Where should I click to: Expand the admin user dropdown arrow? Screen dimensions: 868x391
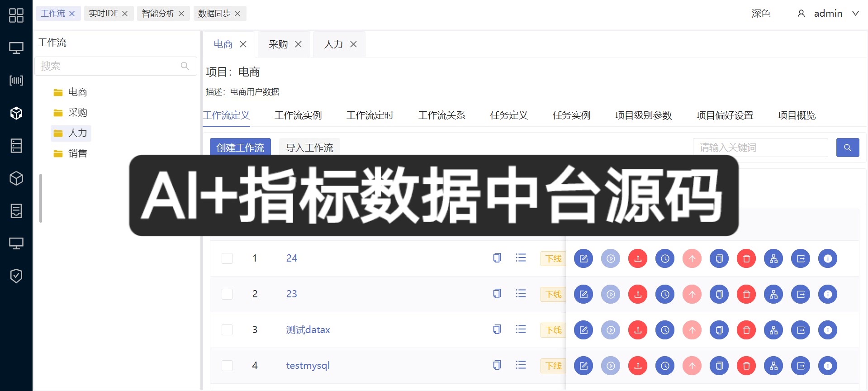tap(855, 14)
